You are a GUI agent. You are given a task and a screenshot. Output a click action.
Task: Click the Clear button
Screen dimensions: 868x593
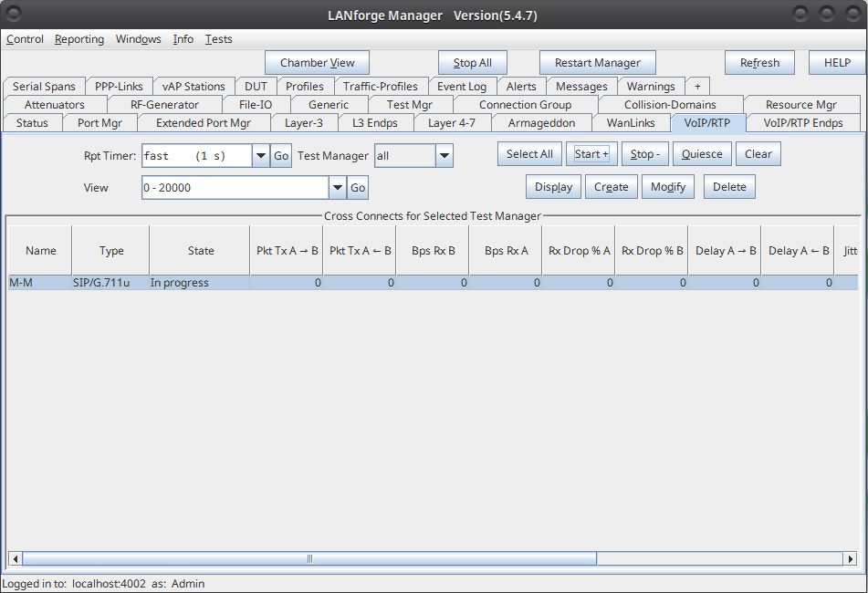758,154
